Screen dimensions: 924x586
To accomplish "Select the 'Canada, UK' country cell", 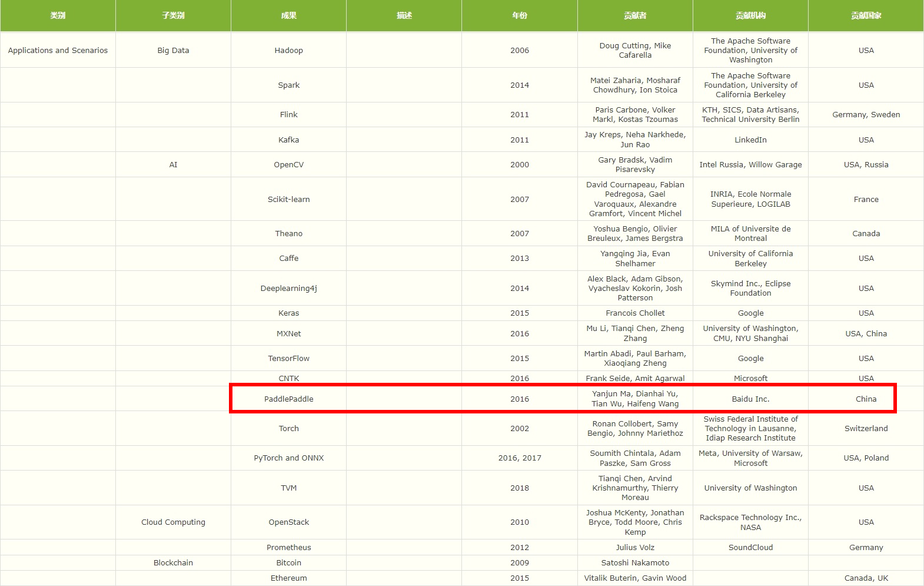I will click(866, 578).
